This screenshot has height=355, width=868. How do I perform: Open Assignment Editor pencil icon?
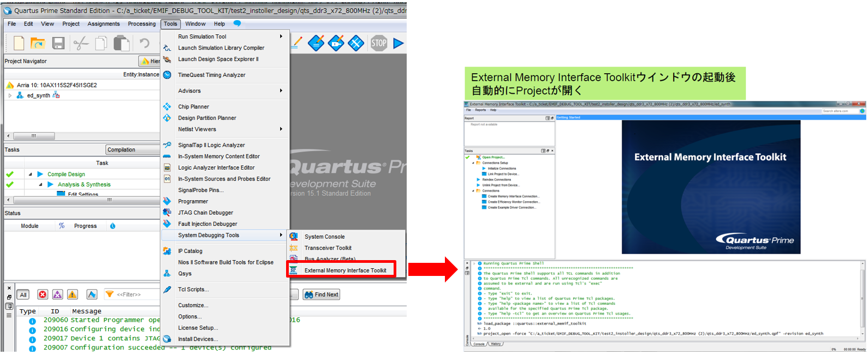298,43
